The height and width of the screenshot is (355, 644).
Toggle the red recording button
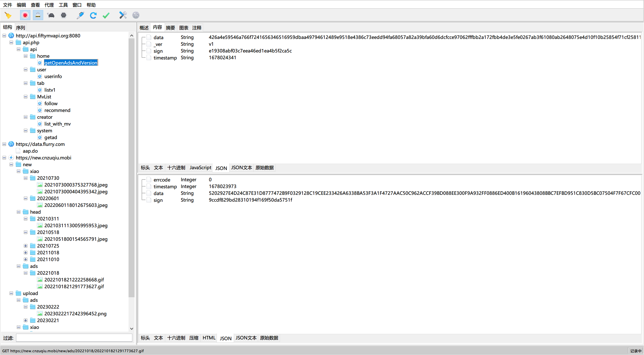click(25, 15)
